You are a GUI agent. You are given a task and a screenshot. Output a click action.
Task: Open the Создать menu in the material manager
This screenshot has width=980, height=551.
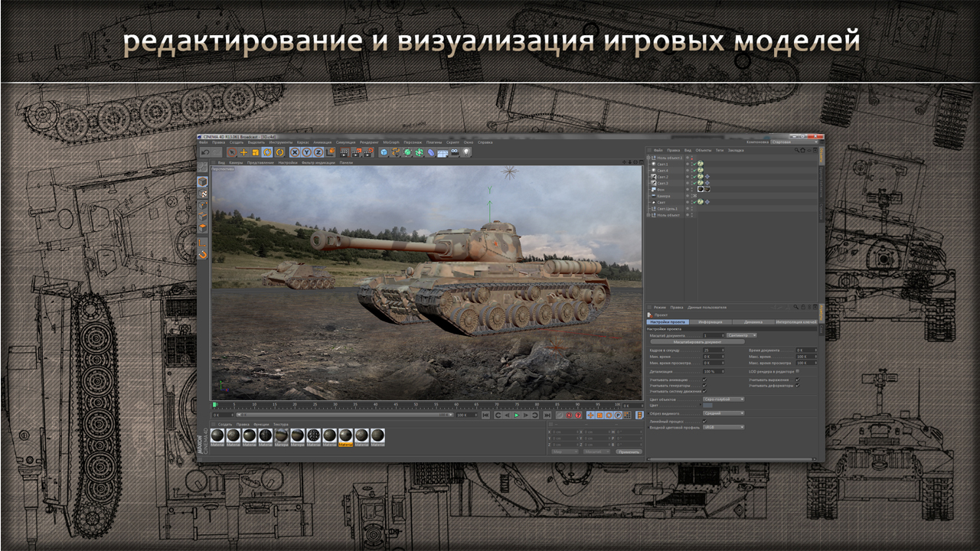click(225, 423)
